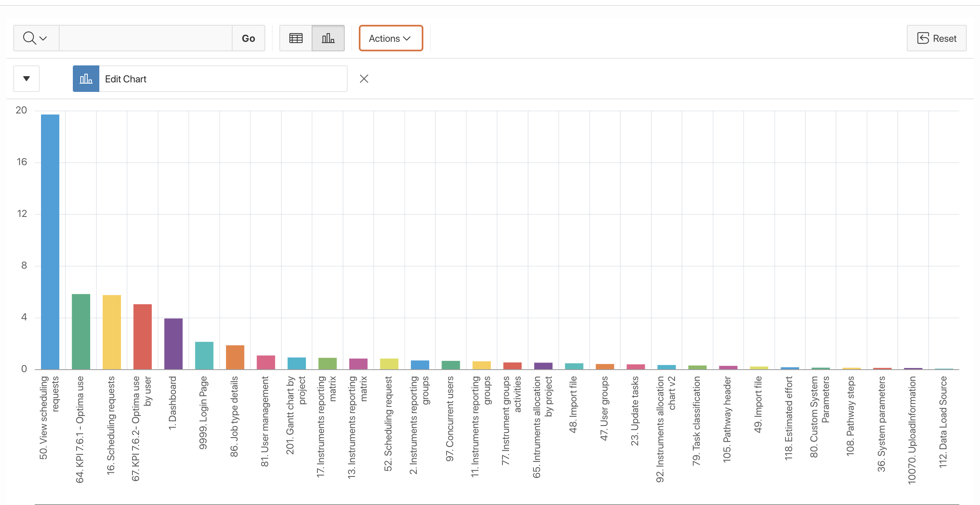Click the '48. Import file' label
The image size is (980, 505).
coord(573,404)
